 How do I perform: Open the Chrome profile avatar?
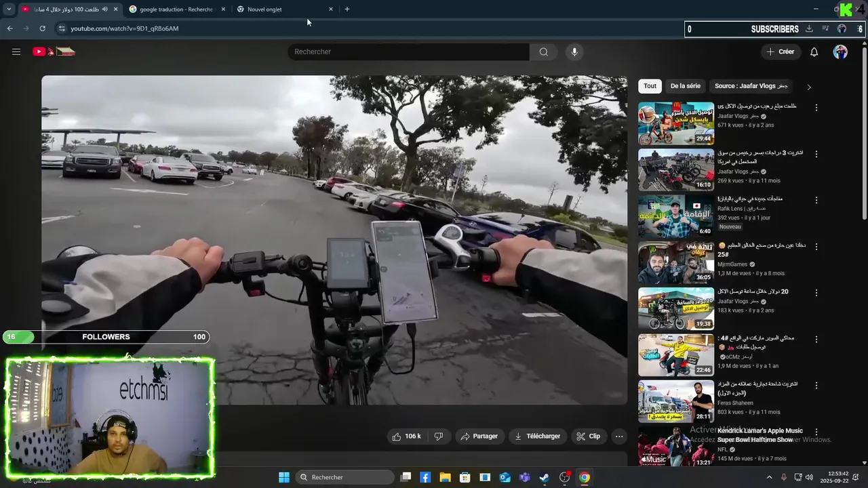[842, 28]
